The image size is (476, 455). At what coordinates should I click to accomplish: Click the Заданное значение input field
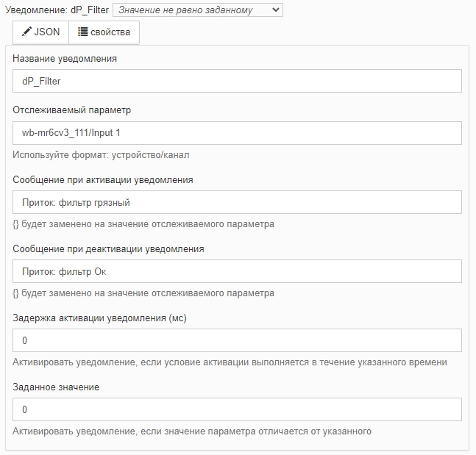(x=237, y=409)
